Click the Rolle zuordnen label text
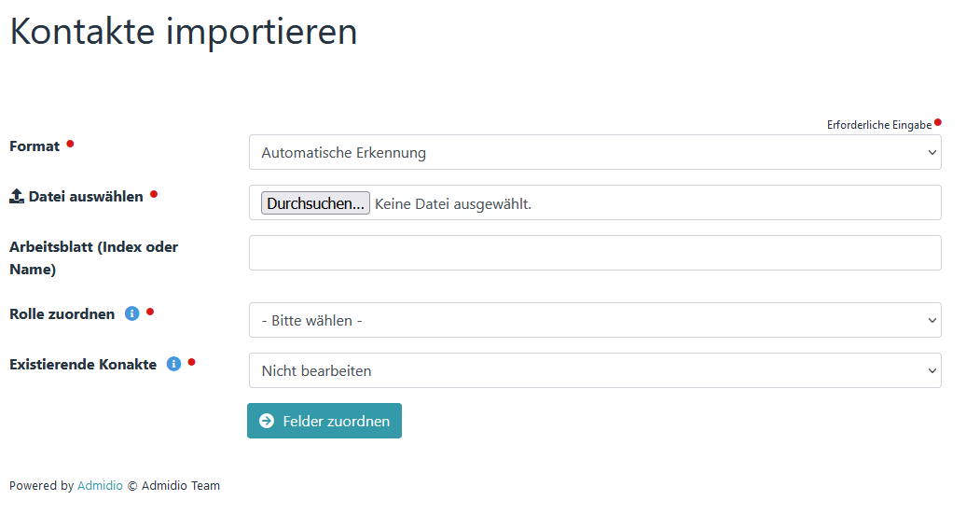This screenshot has height=514, width=980. click(62, 313)
